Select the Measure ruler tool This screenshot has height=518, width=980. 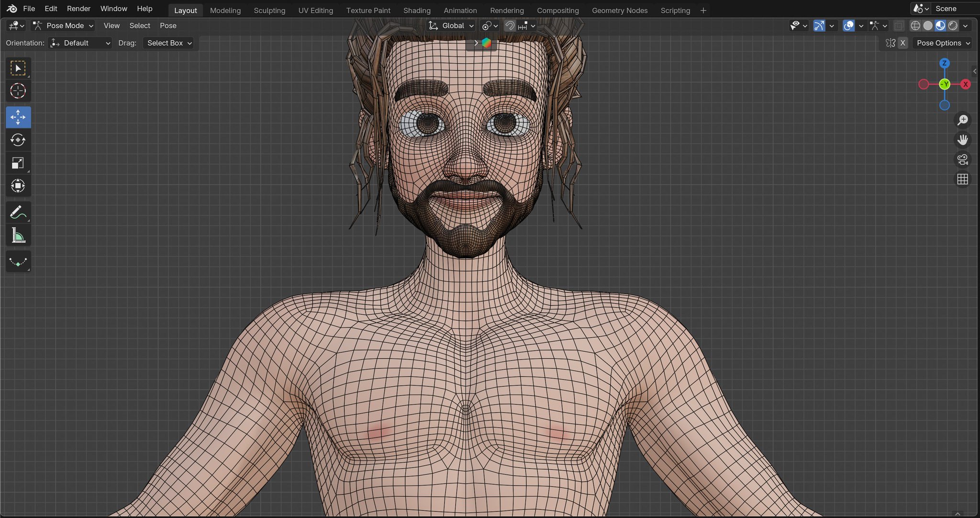pyautogui.click(x=18, y=235)
